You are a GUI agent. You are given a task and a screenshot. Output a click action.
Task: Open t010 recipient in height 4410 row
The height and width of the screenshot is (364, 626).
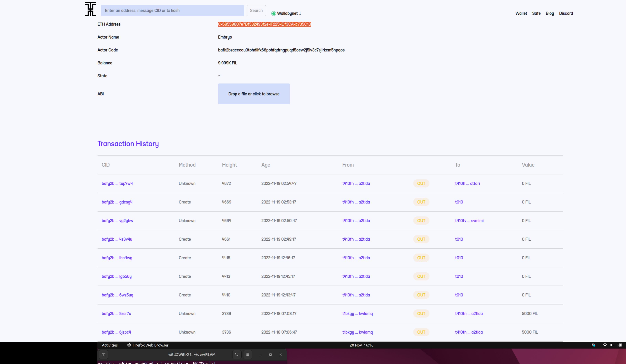(459, 295)
